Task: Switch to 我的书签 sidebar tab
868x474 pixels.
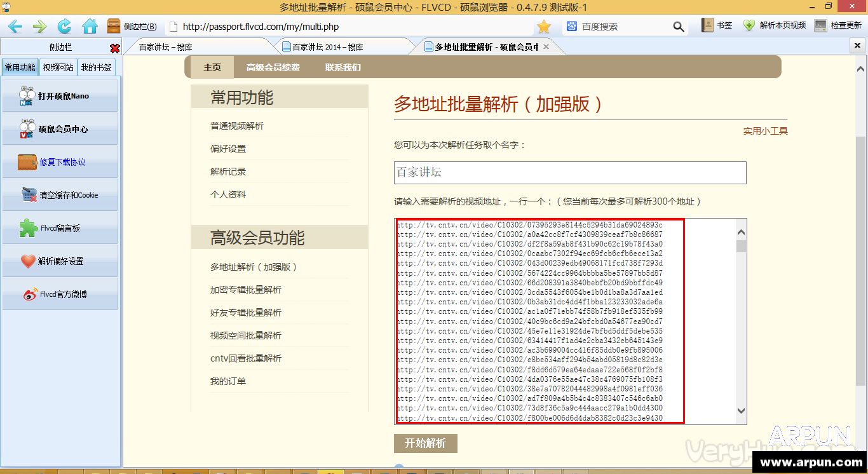Action: (x=96, y=67)
